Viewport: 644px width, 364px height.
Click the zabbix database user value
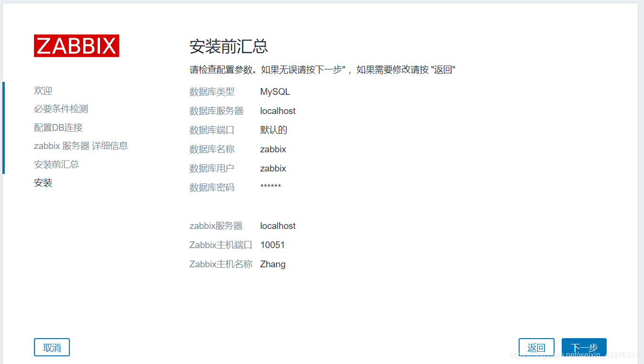tap(273, 168)
